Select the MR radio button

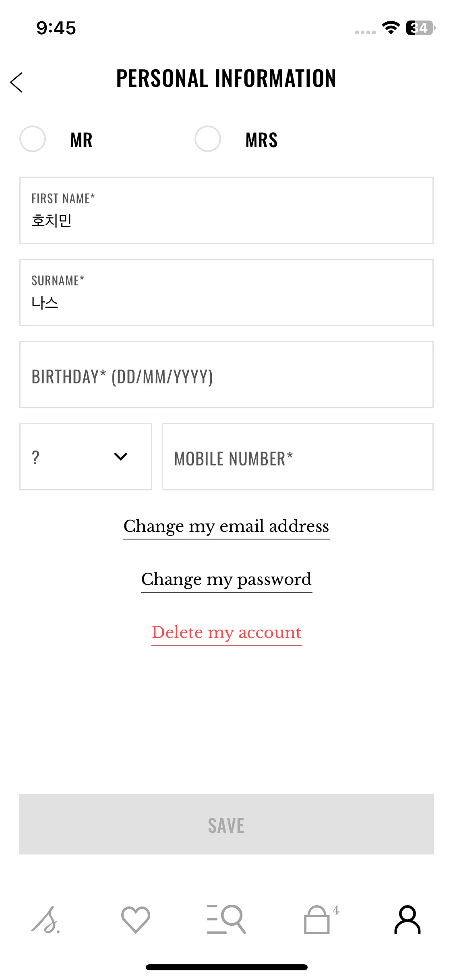(x=33, y=139)
